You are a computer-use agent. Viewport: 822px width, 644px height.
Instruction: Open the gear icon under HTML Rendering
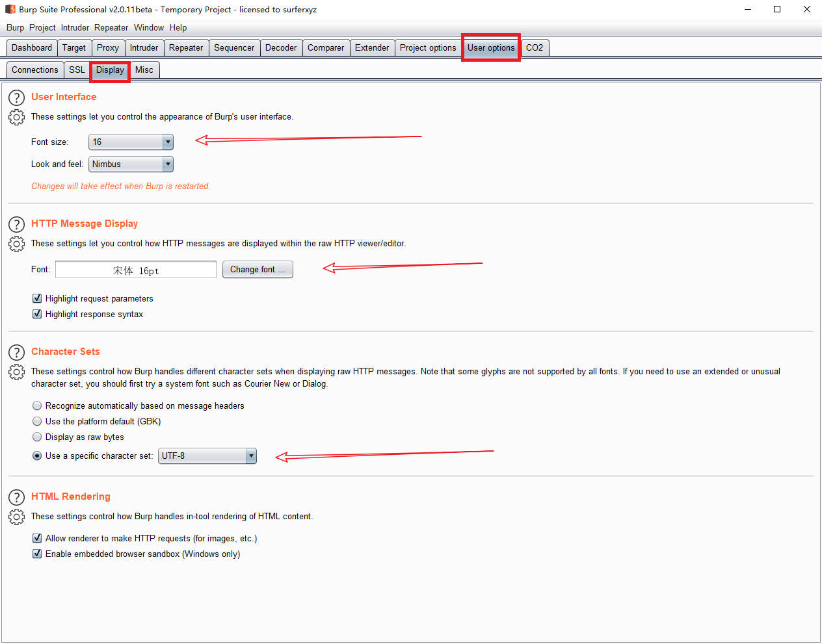pos(16,517)
